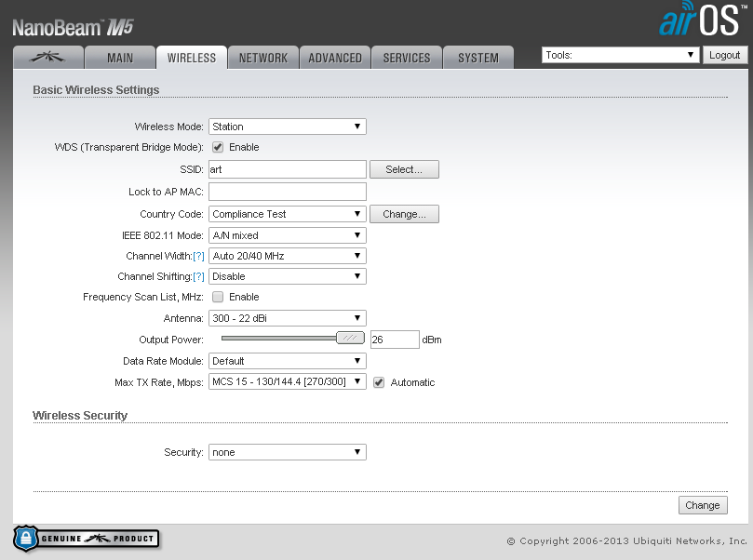Open Channel Shifting help link

(x=199, y=277)
